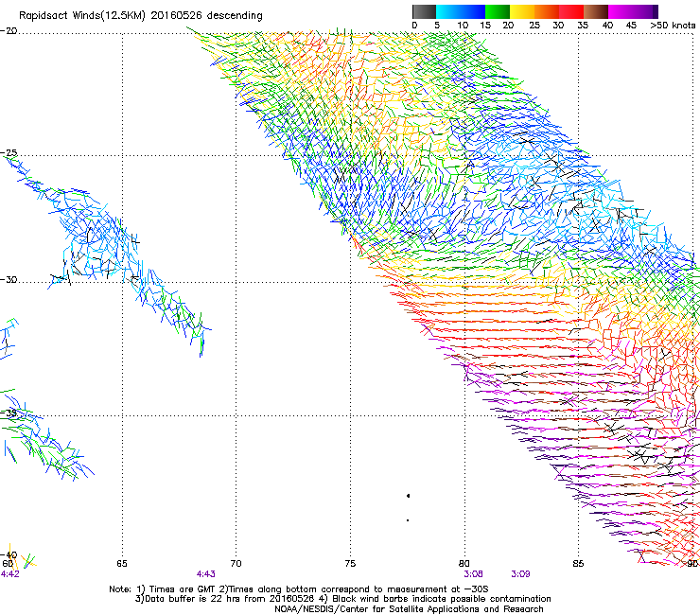The image size is (700, 615).
Task: Click the "0" label under the color legend
Action: tap(414, 26)
